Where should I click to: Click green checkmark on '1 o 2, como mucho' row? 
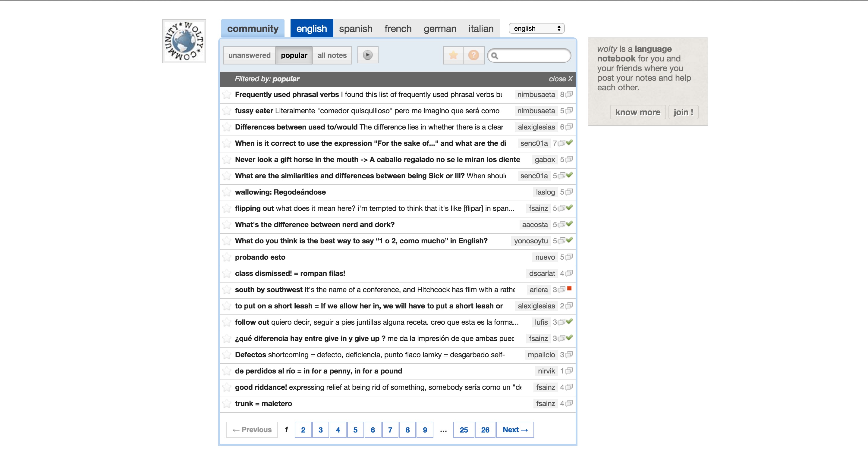(569, 240)
